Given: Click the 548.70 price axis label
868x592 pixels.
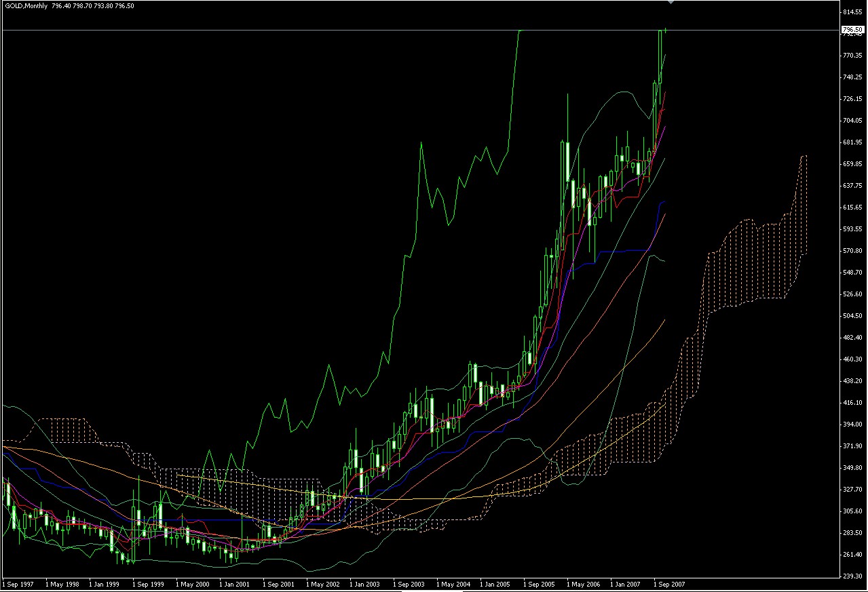Looking at the screenshot, I should pos(852,273).
